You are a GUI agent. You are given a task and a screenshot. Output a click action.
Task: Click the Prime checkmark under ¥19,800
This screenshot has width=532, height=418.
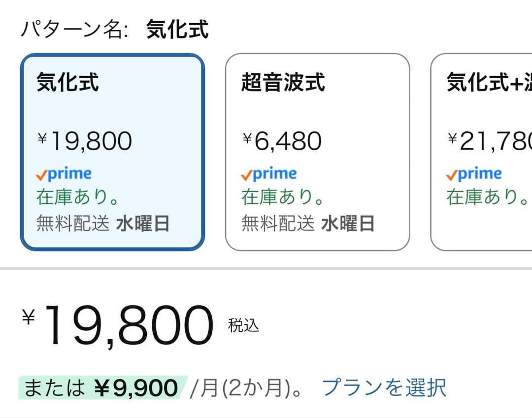41,173
